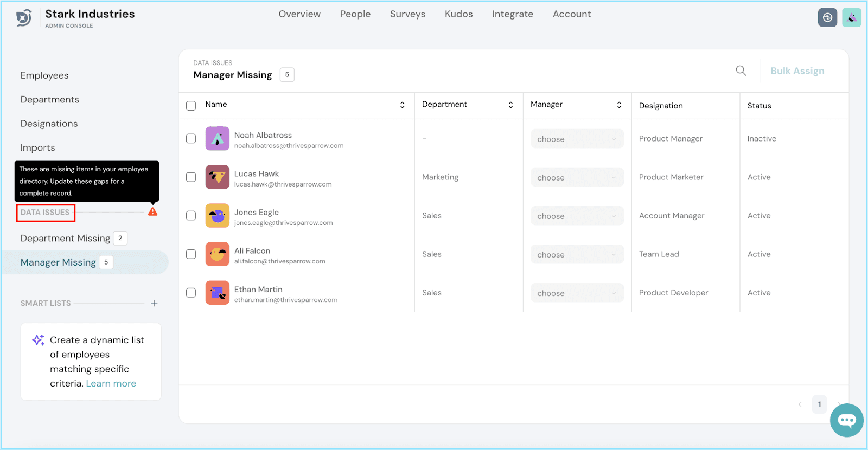Click the red data issues warning icon
The width and height of the screenshot is (868, 450).
point(152,211)
